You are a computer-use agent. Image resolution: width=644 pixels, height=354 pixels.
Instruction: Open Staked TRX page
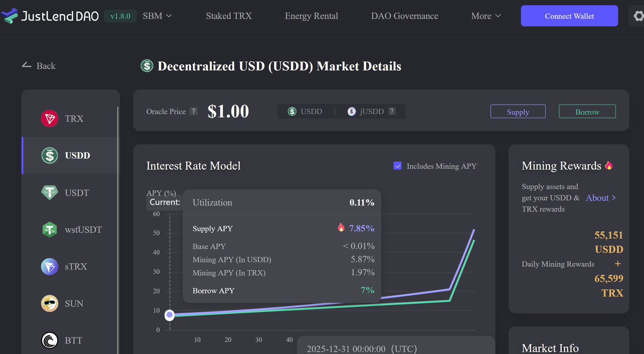coord(229,16)
